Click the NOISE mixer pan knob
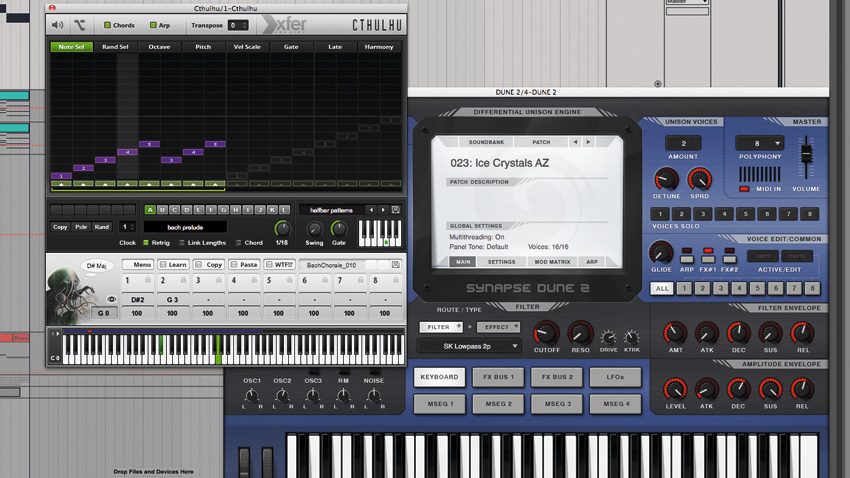The image size is (850, 478). click(374, 396)
